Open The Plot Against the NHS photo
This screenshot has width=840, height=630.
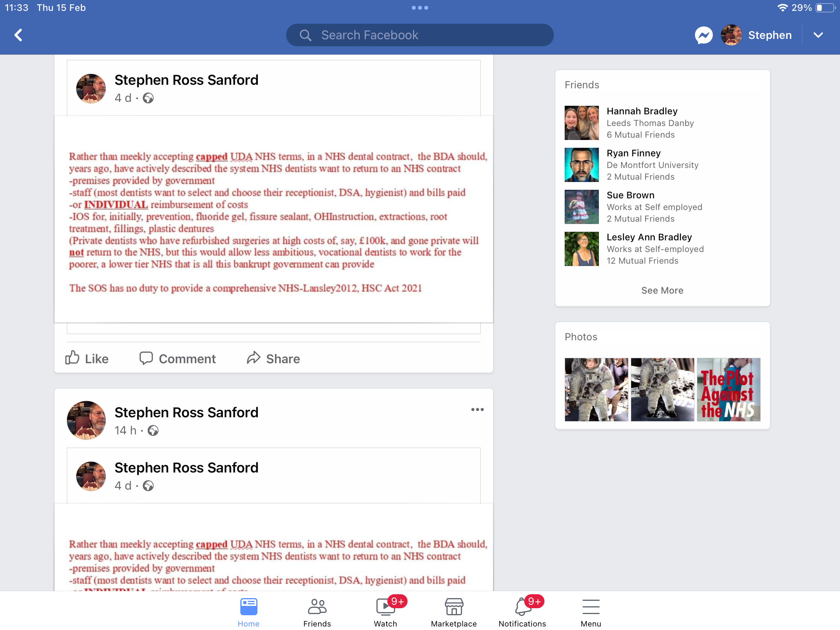tap(728, 389)
